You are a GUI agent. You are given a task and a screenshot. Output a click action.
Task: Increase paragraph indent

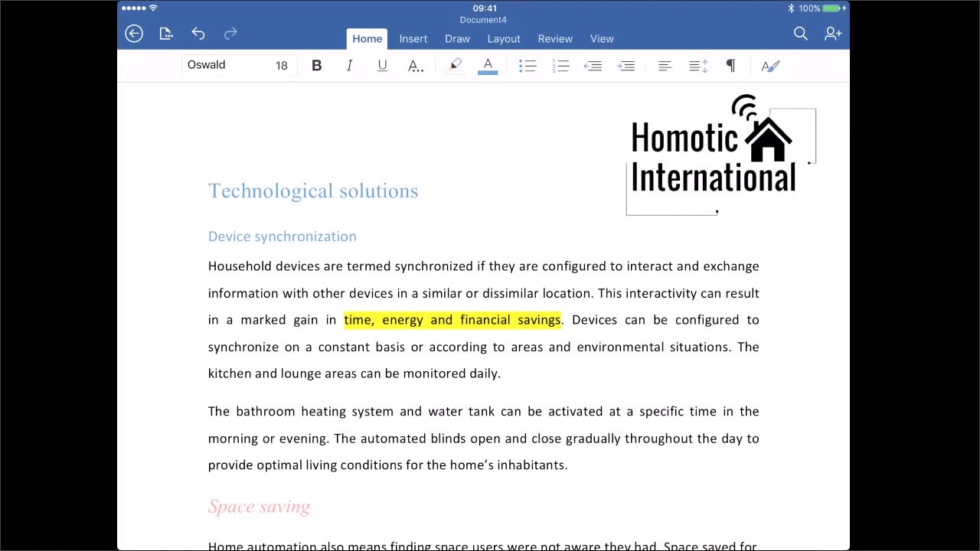(626, 66)
